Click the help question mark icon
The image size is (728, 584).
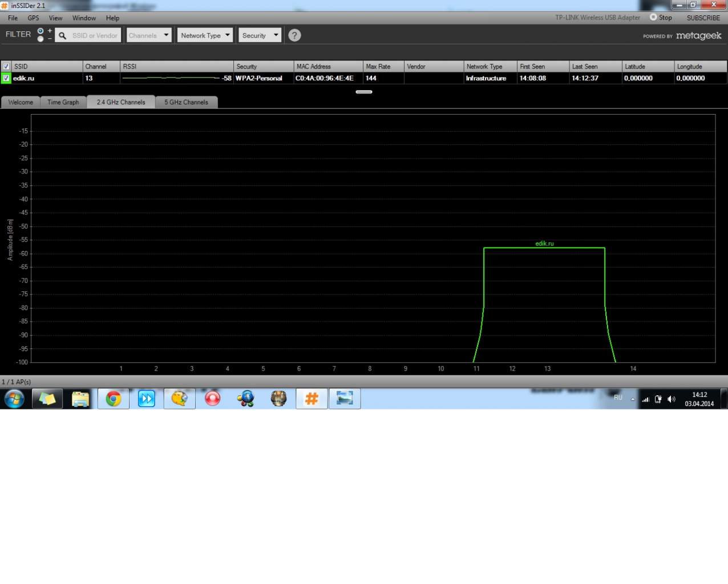tap(294, 35)
